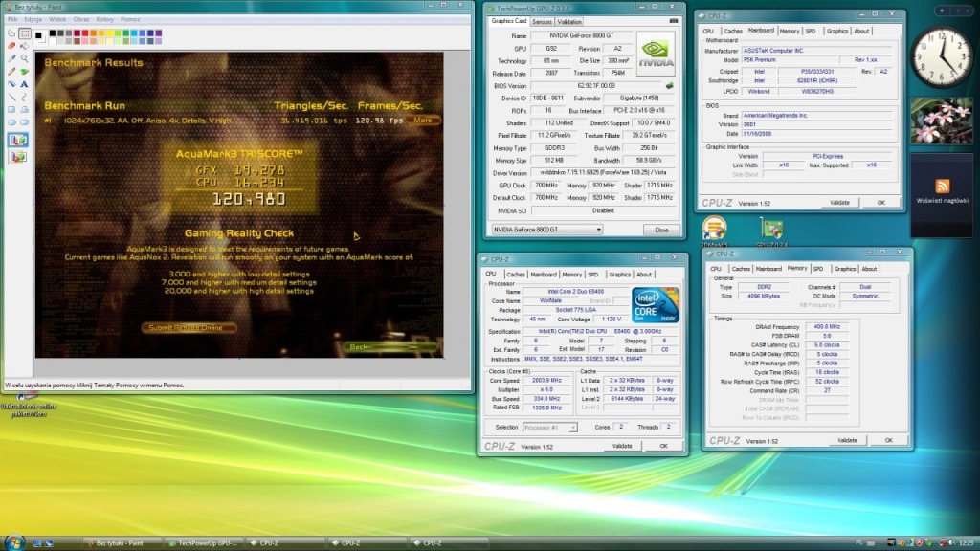Click the flower slideshow gadget thumbnail
Screen dimensions: 980x551
(x=942, y=121)
